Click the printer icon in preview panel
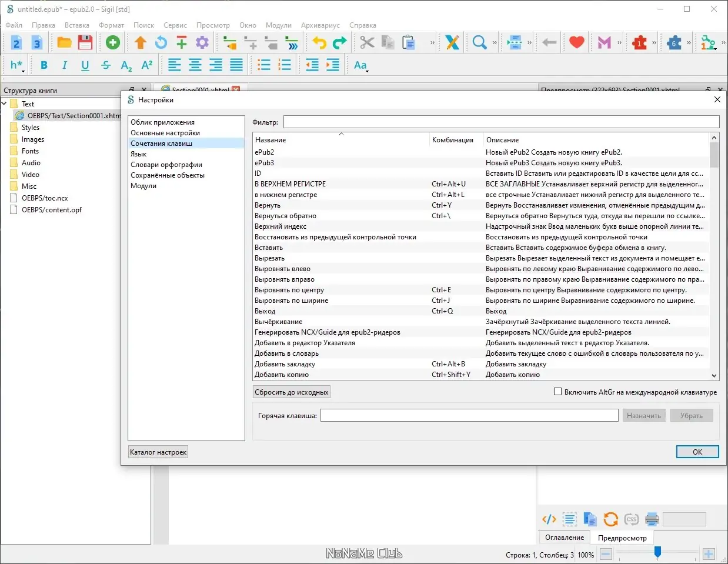The height and width of the screenshot is (564, 728). tap(652, 519)
